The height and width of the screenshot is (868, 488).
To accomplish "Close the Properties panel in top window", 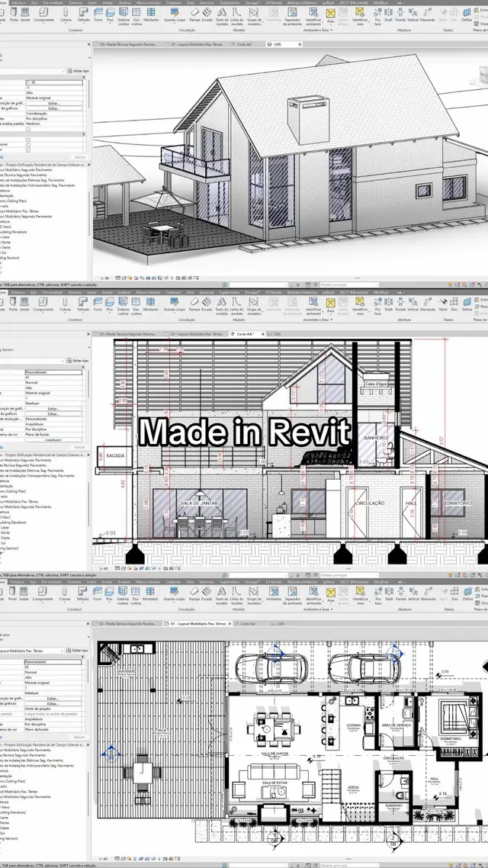I will [x=88, y=44].
